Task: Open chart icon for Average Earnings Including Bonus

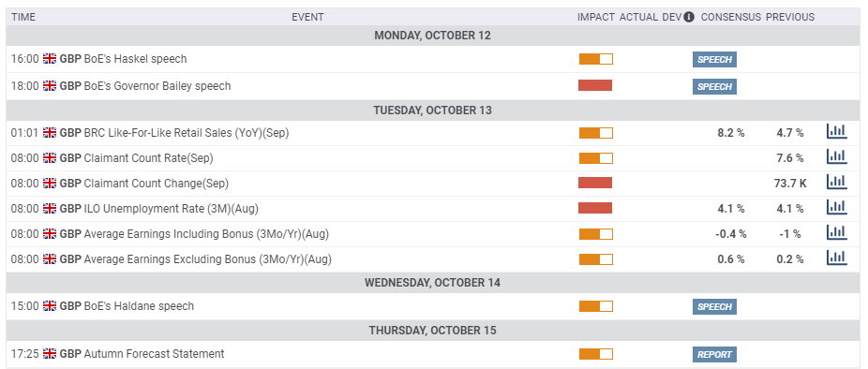Action: coord(836,233)
